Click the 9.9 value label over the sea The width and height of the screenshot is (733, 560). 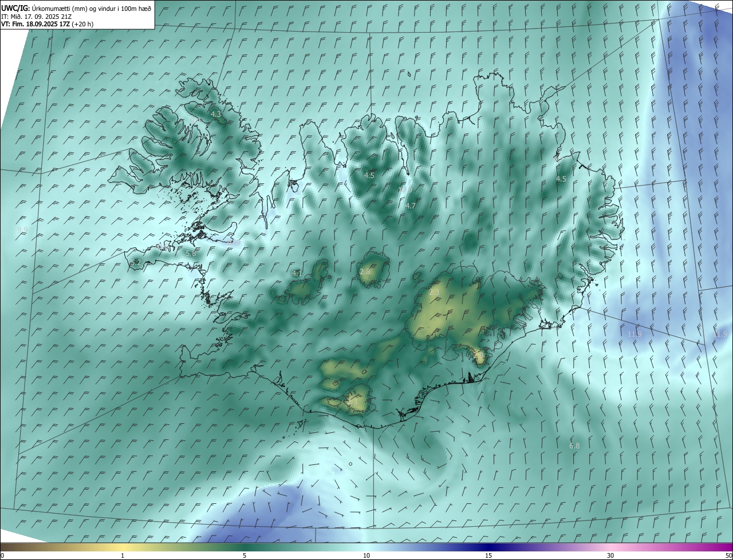tap(22, 230)
